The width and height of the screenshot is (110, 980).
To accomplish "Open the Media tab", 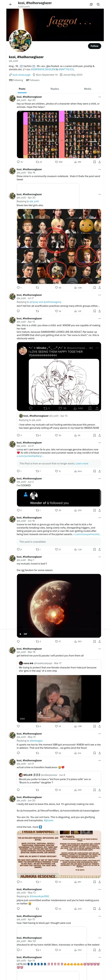I will point(88,89).
